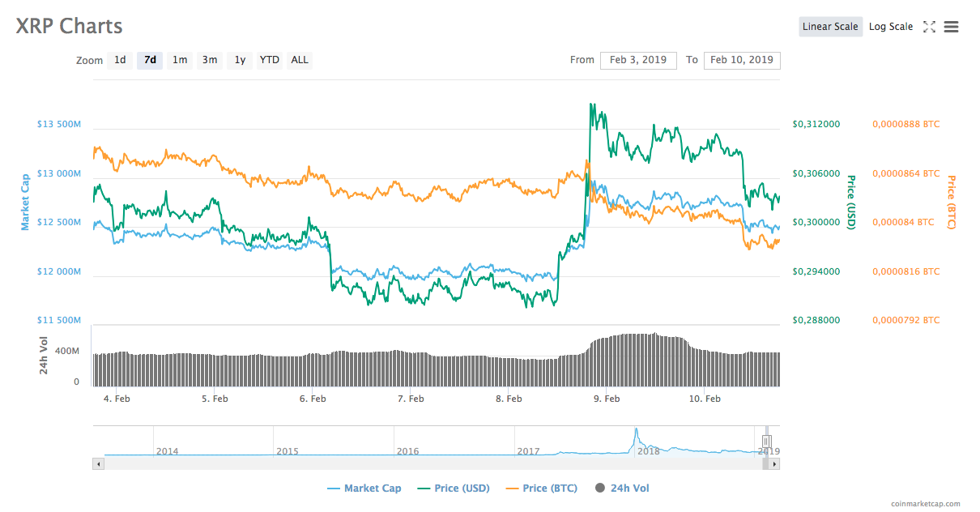
Task: Switch to Log Scale view
Action: pyautogui.click(x=891, y=26)
